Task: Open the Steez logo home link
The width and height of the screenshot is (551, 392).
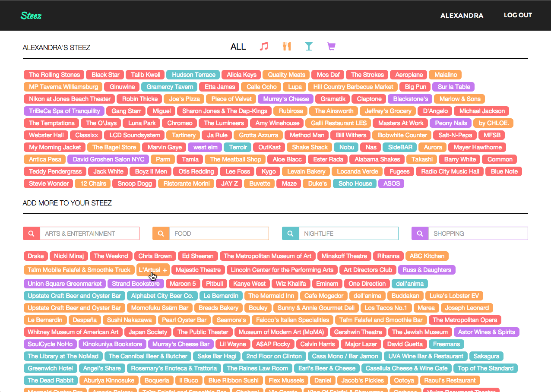Action: (31, 16)
